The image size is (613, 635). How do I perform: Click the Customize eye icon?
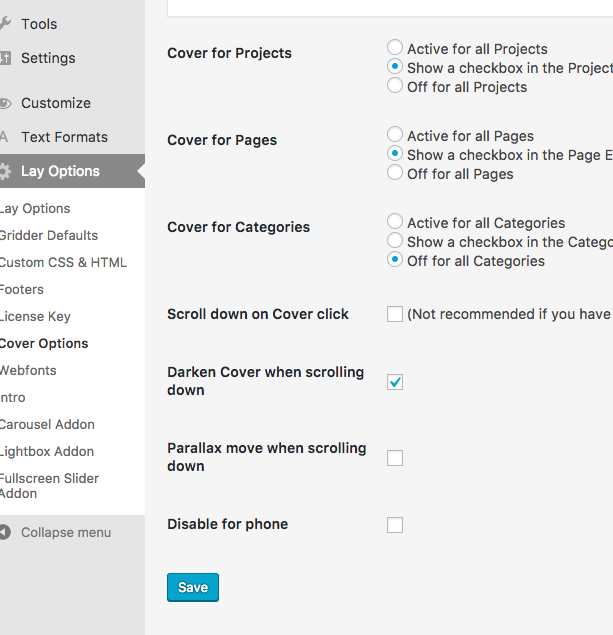coord(5,103)
